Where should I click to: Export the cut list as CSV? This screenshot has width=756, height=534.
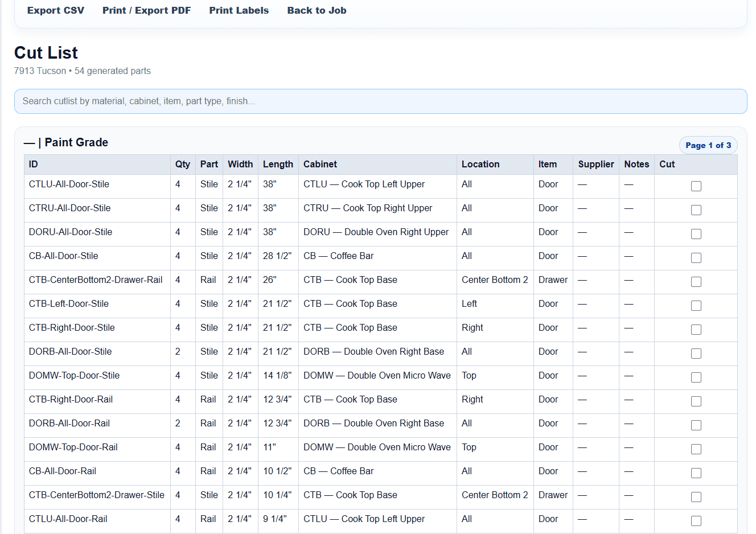click(x=56, y=10)
